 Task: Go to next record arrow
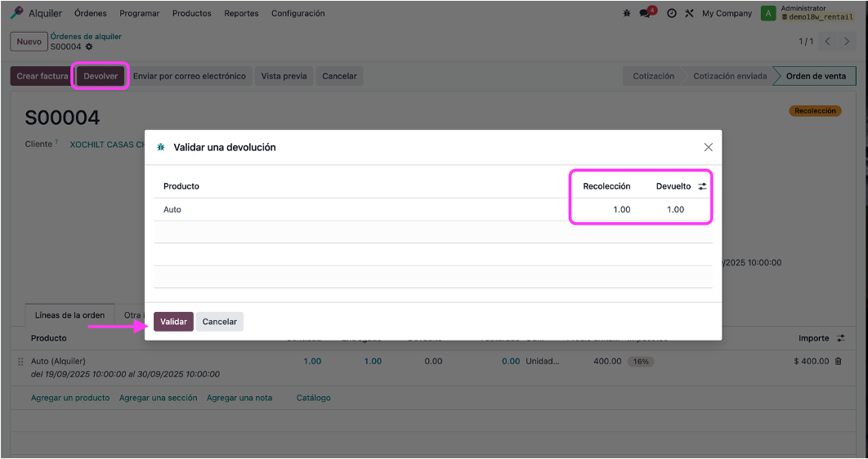pos(847,42)
